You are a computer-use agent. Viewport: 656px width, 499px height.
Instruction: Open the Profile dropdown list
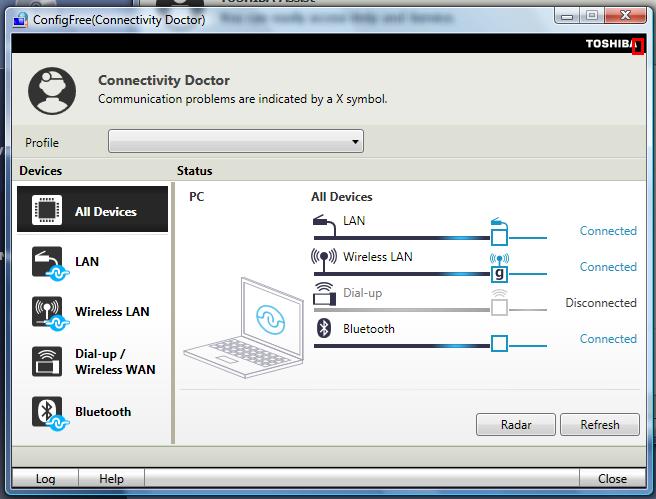point(236,141)
